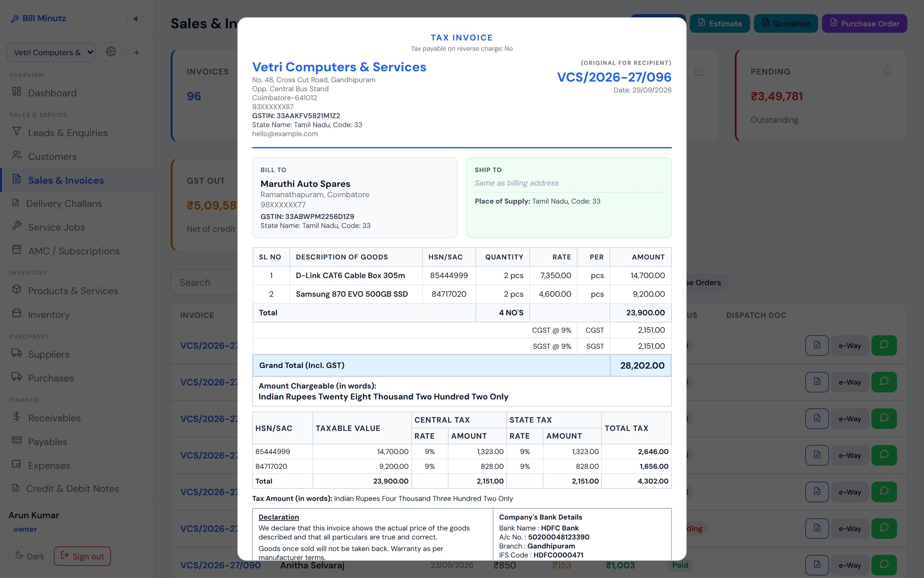
Task: Open Expenses page
Action: click(76, 465)
